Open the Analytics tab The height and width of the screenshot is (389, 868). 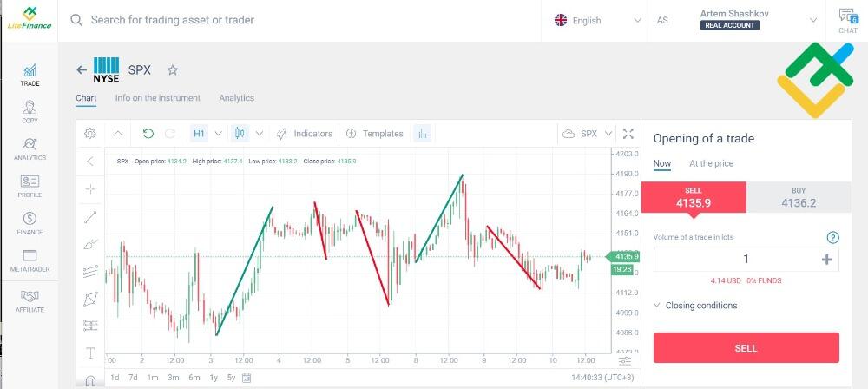(236, 98)
